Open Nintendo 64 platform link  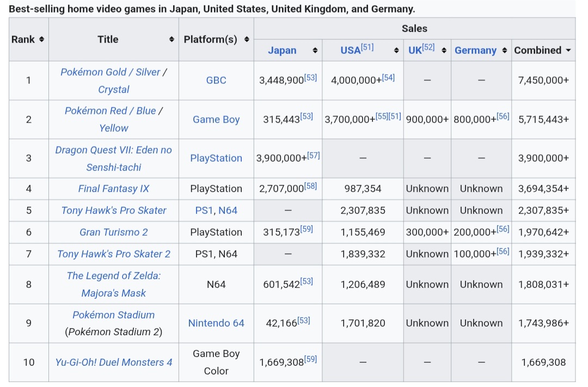coord(216,323)
